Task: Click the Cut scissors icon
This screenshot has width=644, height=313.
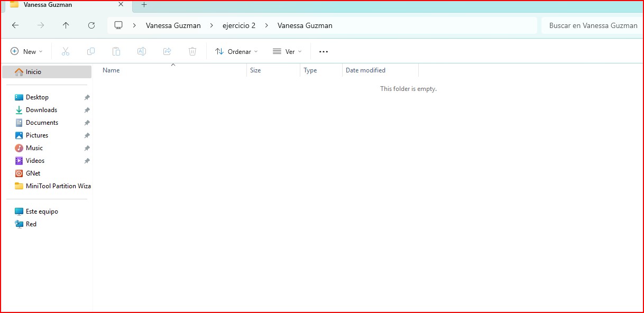Action: click(x=66, y=51)
